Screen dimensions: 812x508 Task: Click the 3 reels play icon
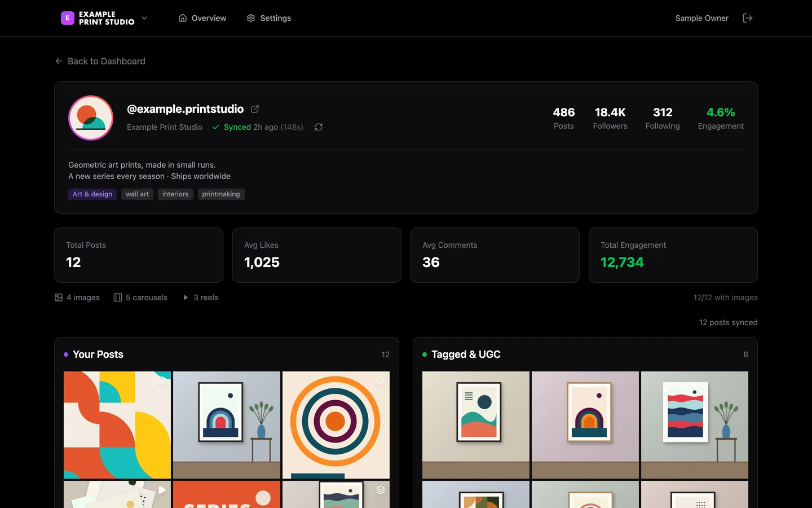point(186,297)
